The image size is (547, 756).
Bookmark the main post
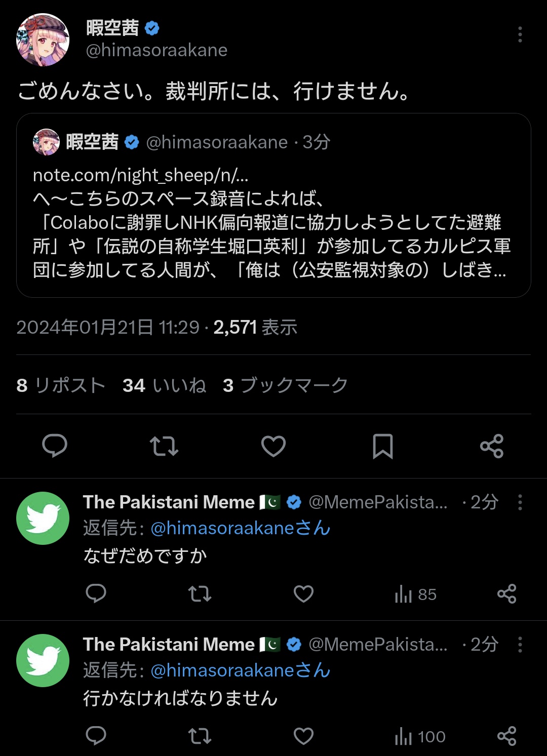click(x=383, y=446)
